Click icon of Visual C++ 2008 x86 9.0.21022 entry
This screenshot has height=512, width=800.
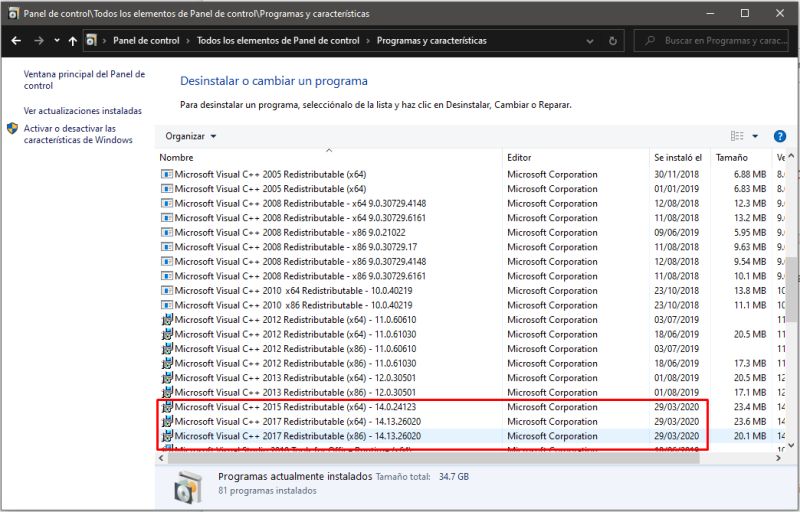167,233
